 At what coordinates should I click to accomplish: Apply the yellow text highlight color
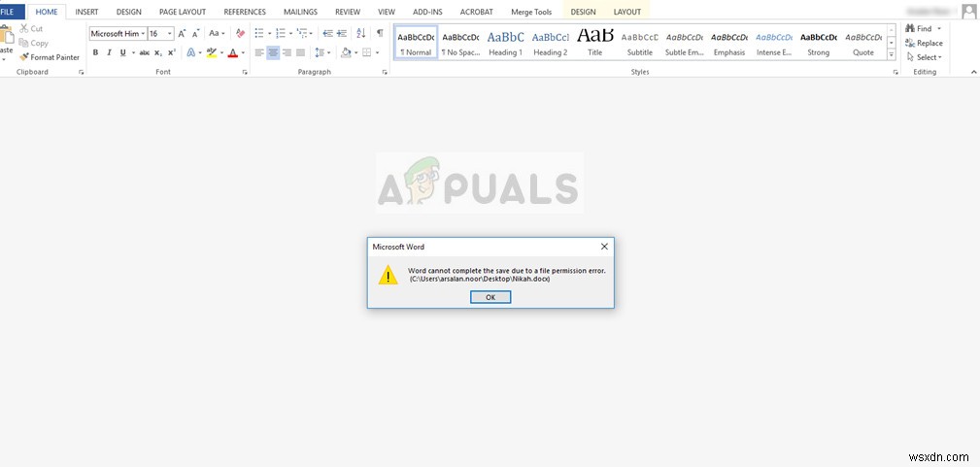tap(212, 52)
